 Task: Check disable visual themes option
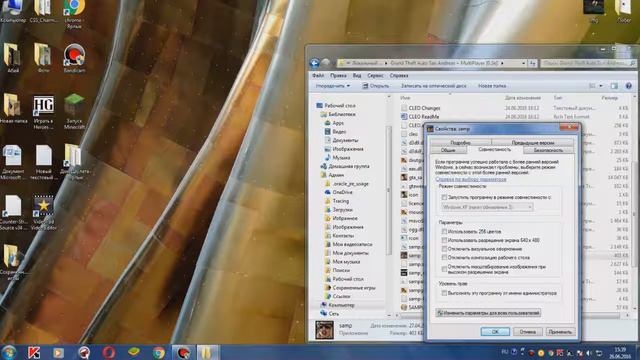coord(444,249)
